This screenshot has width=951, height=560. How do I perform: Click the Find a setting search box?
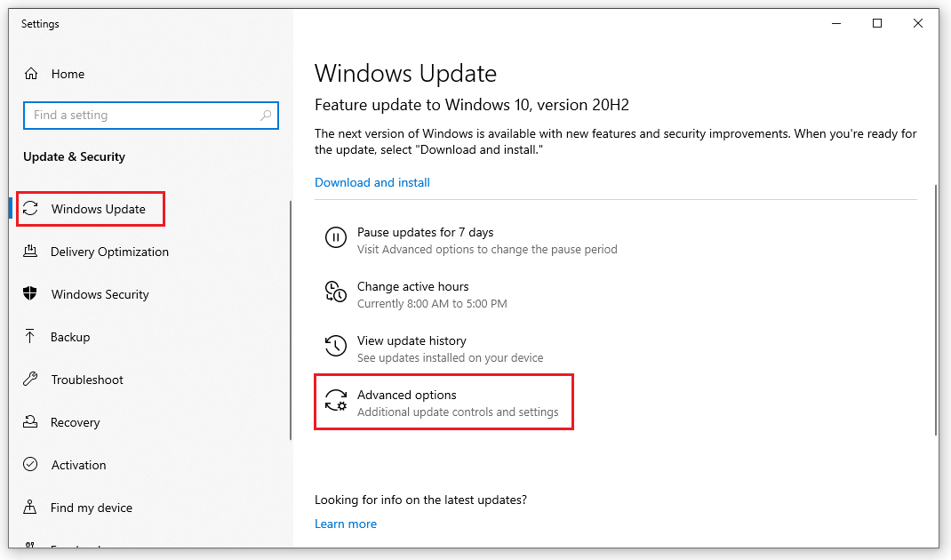tap(150, 116)
